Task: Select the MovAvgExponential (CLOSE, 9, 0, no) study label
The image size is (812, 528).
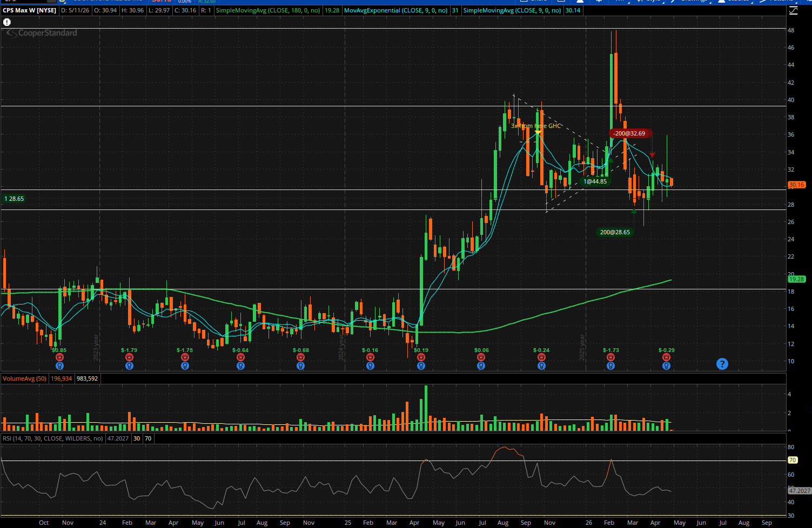Action: click(395, 10)
